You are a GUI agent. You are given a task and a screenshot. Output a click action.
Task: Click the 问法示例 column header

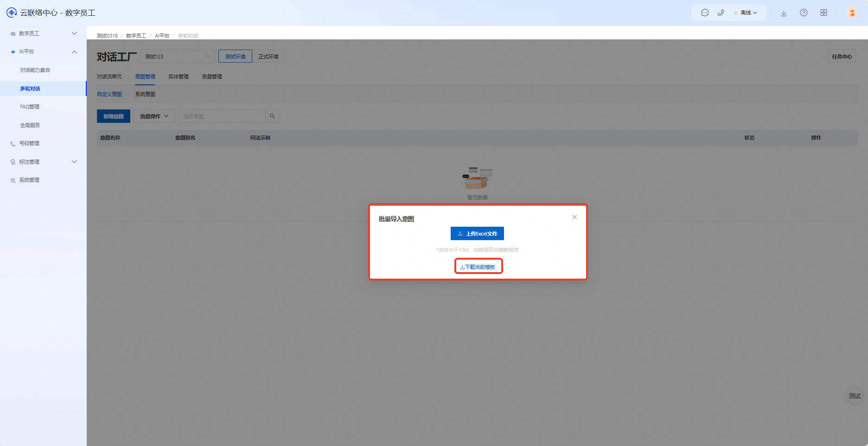point(261,138)
